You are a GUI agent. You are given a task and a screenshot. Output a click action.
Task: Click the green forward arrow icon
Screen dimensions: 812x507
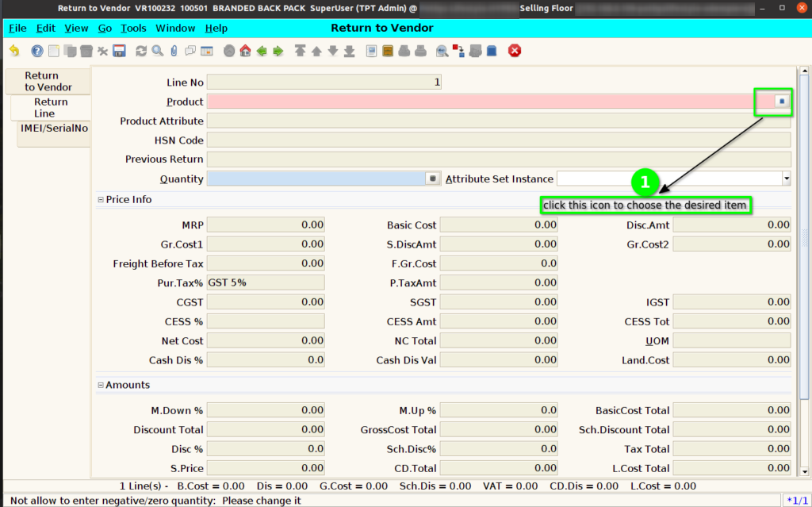(278, 51)
